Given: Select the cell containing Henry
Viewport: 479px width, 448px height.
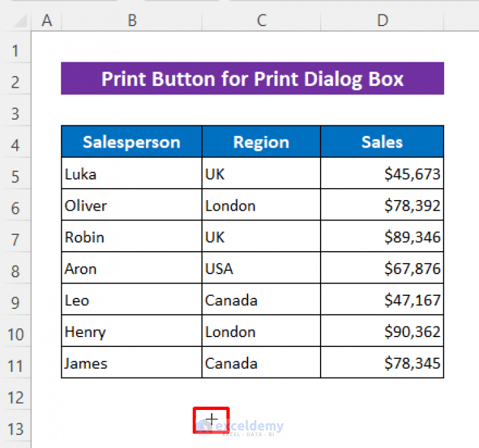Looking at the screenshot, I should (132, 331).
